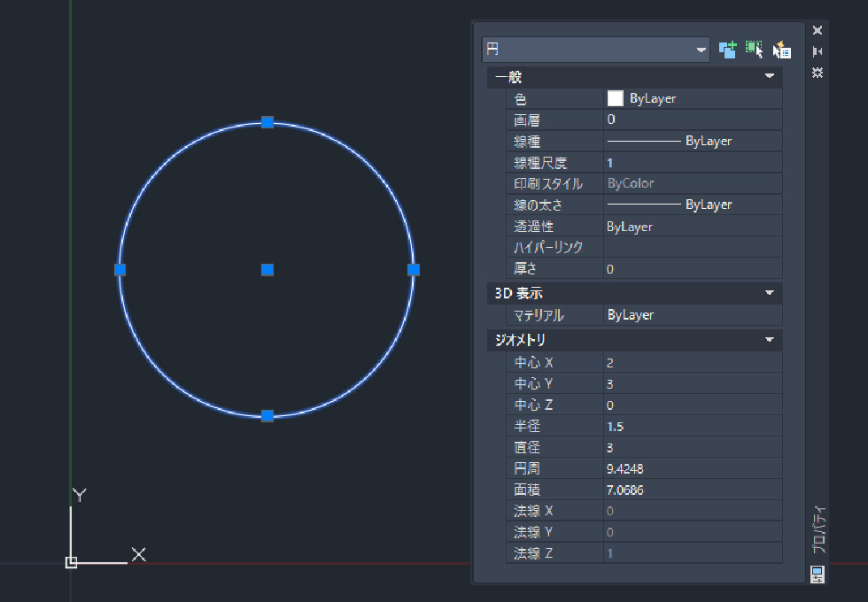
Task: Click the white ByLayer color swatch
Action: (x=615, y=98)
